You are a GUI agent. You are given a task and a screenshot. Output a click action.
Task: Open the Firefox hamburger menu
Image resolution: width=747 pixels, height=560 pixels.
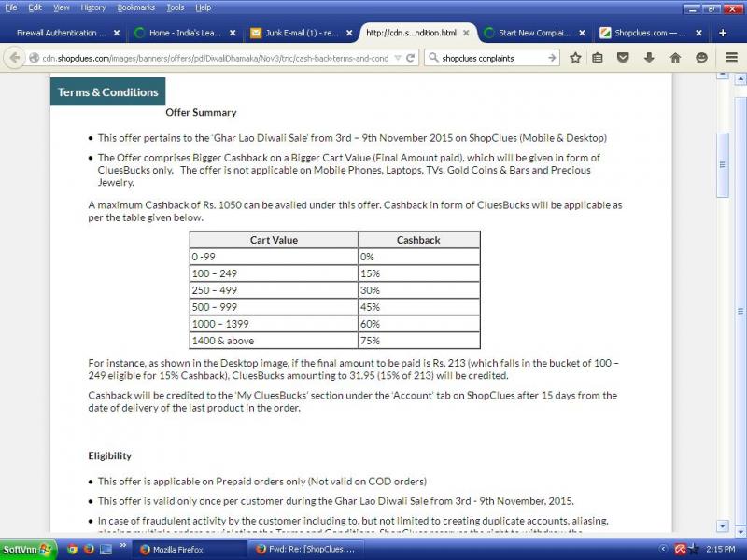(732, 58)
